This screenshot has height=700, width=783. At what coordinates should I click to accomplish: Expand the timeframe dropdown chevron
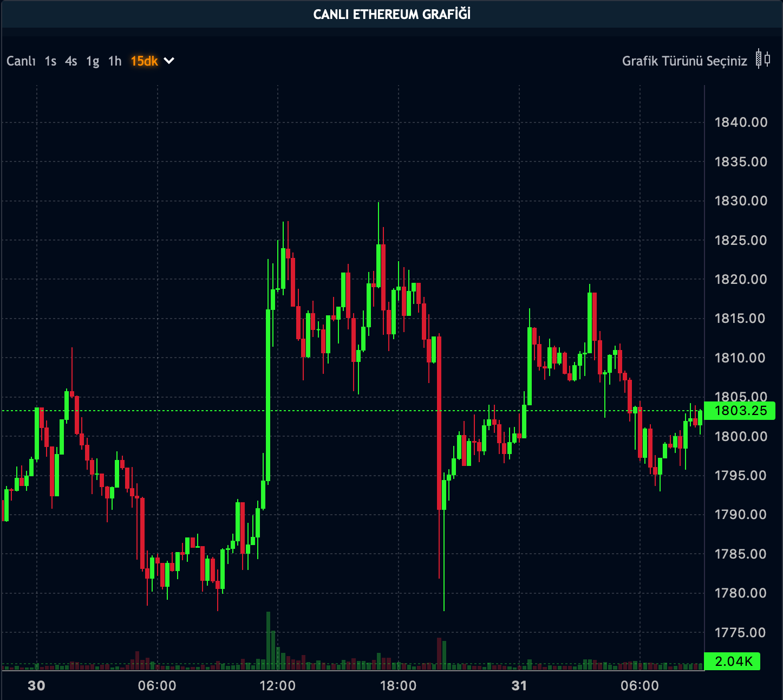coord(169,61)
